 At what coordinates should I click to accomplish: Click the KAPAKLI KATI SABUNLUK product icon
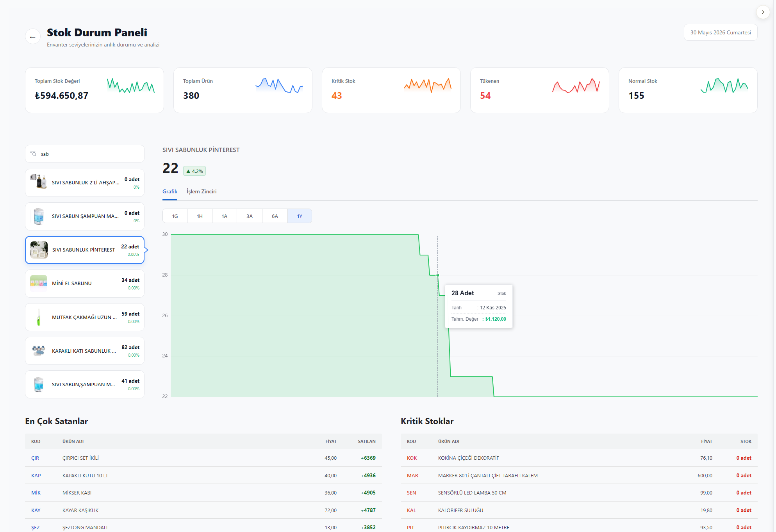39,350
